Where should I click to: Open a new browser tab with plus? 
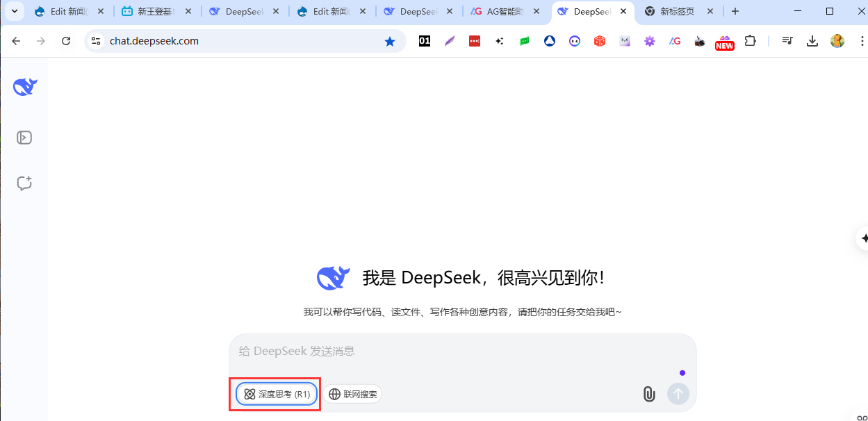735,11
